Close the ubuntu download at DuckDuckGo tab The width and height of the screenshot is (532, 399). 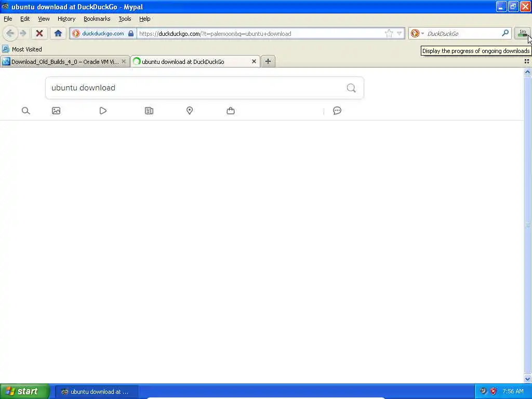pyautogui.click(x=254, y=61)
